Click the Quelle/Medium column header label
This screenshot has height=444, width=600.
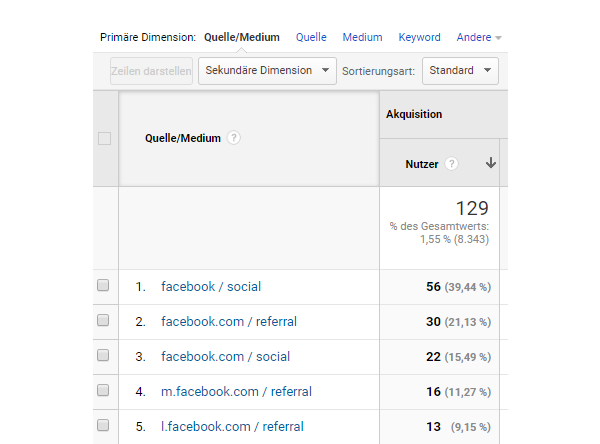pos(183,138)
